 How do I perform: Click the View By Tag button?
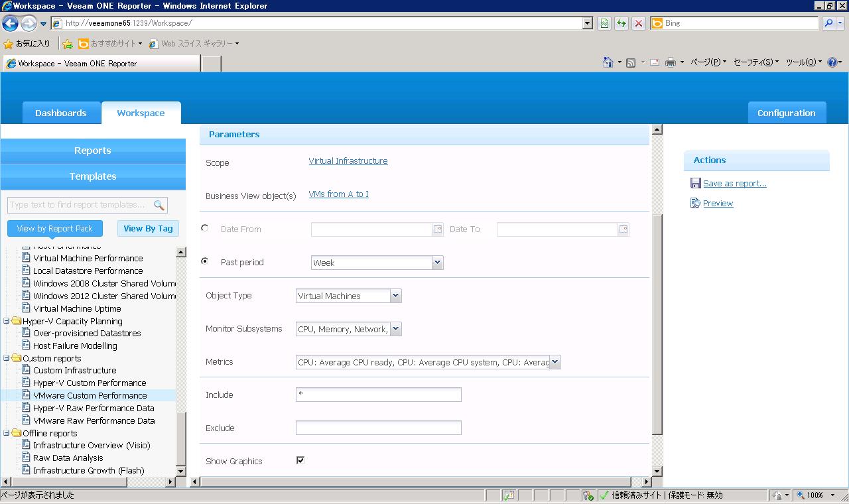click(148, 229)
